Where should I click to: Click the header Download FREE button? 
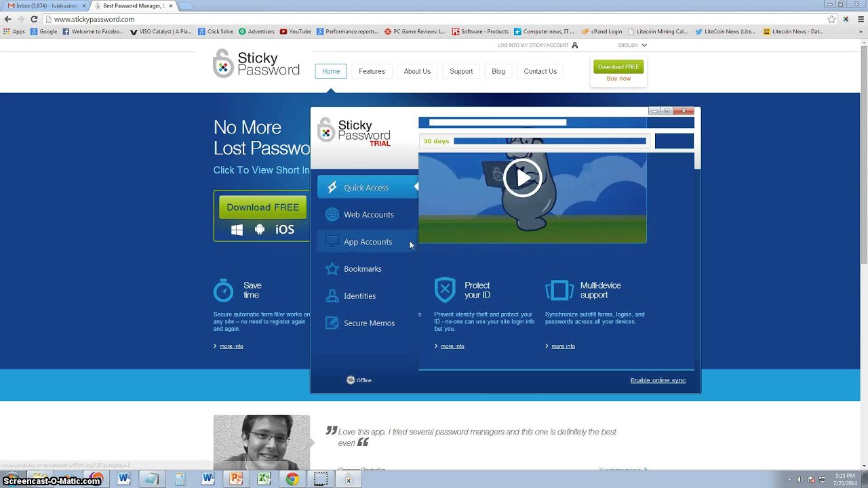pos(618,67)
